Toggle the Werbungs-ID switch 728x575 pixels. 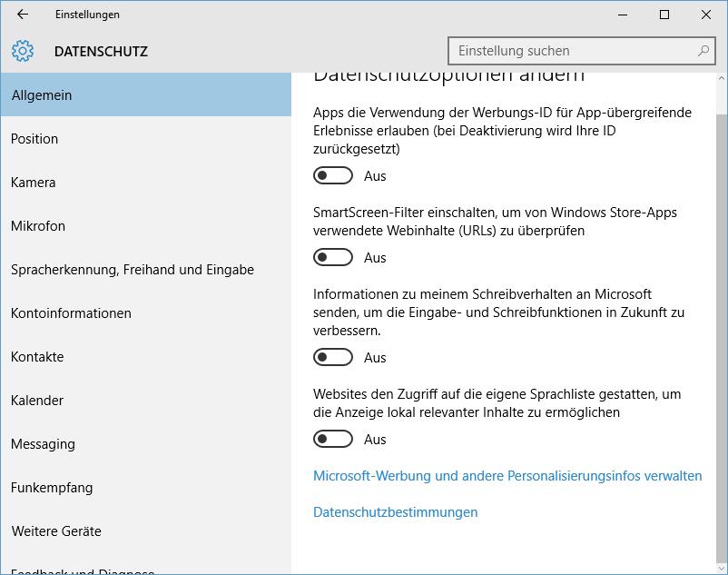pyautogui.click(x=333, y=175)
